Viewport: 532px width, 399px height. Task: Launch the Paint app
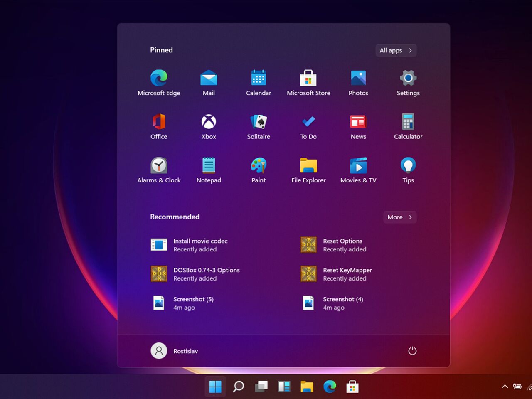(259, 170)
